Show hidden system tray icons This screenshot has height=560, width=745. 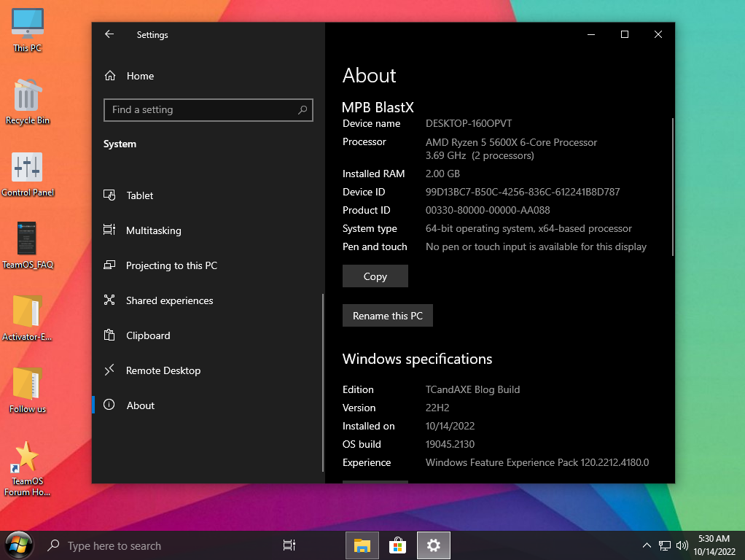click(647, 545)
